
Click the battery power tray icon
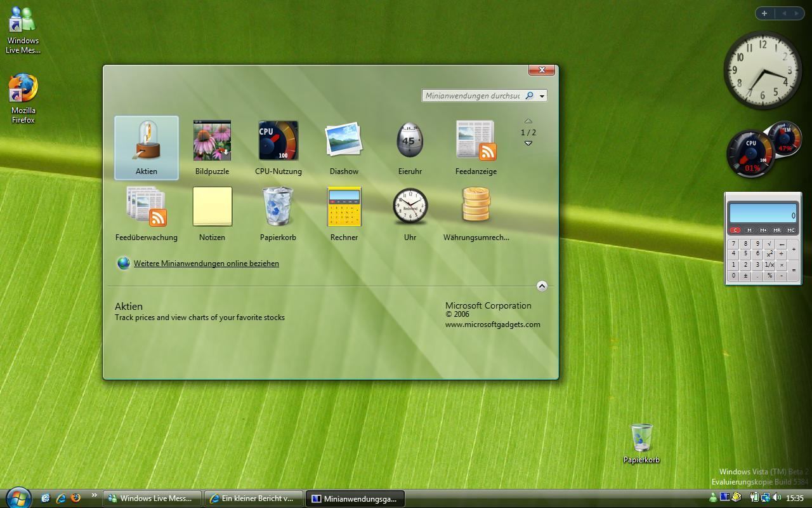pyautogui.click(x=755, y=497)
